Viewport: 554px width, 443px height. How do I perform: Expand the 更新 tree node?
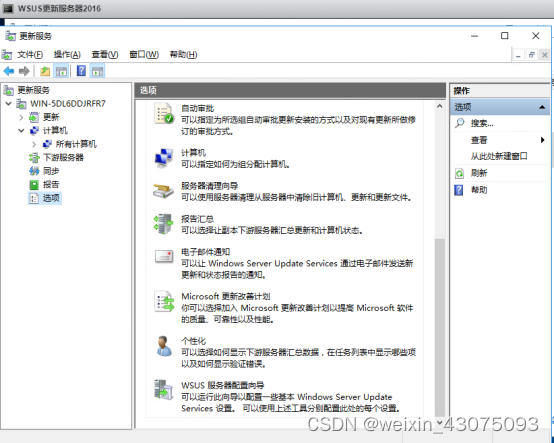coord(21,117)
